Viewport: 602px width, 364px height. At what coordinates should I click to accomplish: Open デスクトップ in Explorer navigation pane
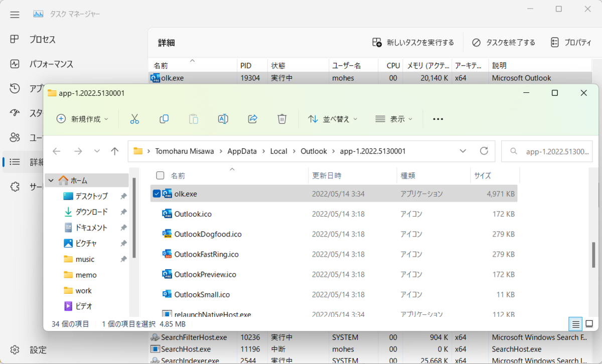coord(87,196)
